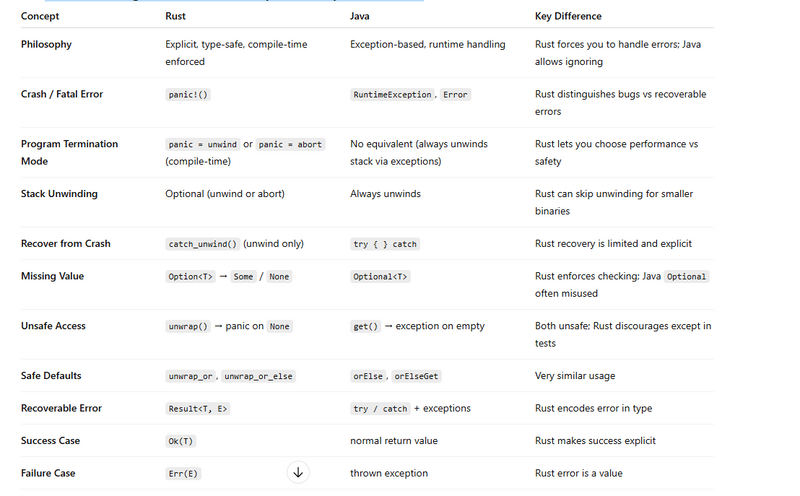Click the scroll-to-bottom arrow button

point(298,473)
